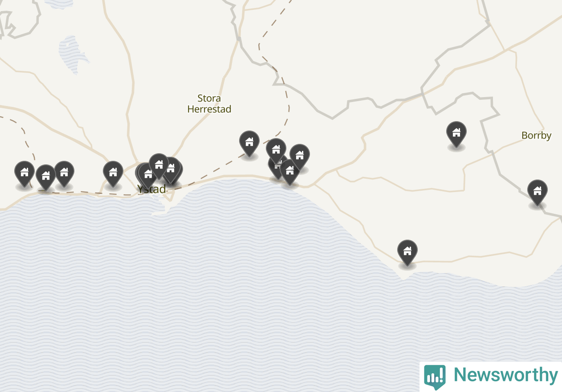562x392 pixels.
Task: Click the Borrby place label
Action: [x=536, y=135]
